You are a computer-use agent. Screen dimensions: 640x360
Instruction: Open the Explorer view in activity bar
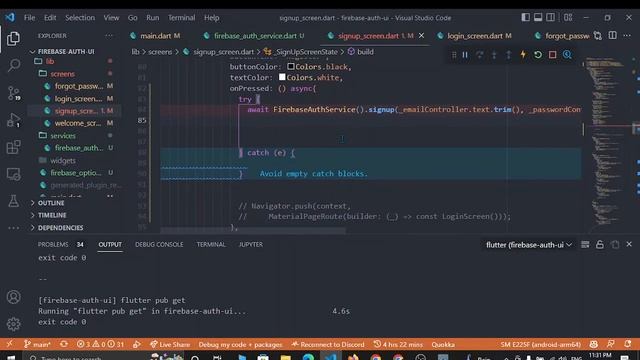(13, 39)
